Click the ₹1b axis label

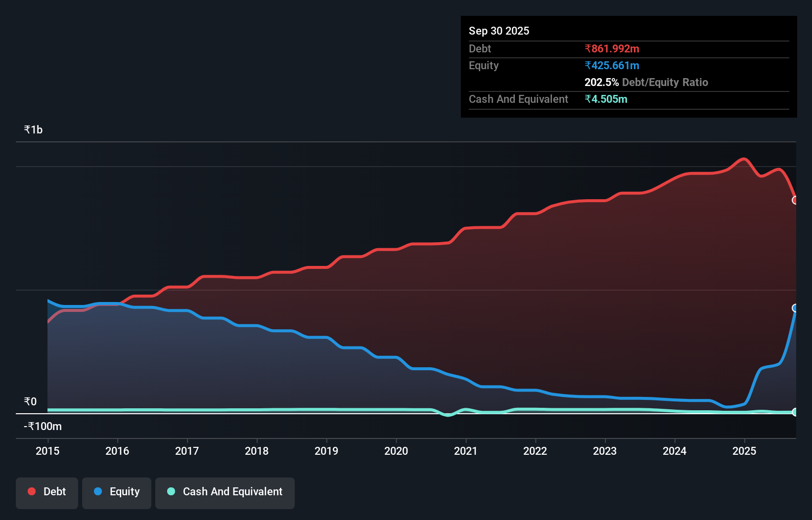tap(33, 129)
